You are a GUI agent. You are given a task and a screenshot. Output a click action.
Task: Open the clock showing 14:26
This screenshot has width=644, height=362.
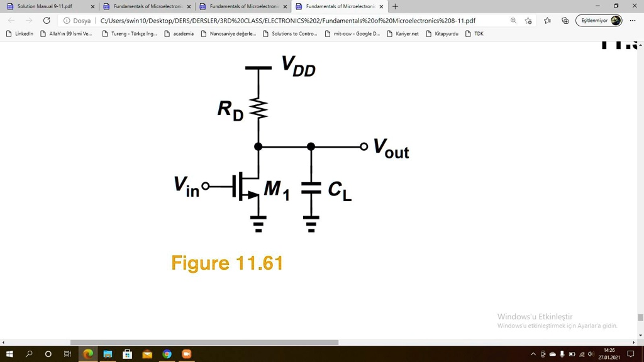[609, 354]
